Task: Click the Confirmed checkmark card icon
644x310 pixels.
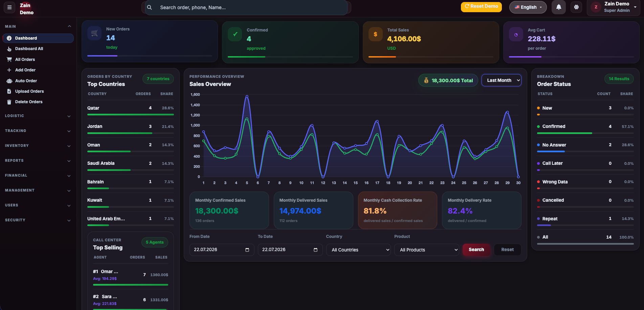Action: pos(235,34)
